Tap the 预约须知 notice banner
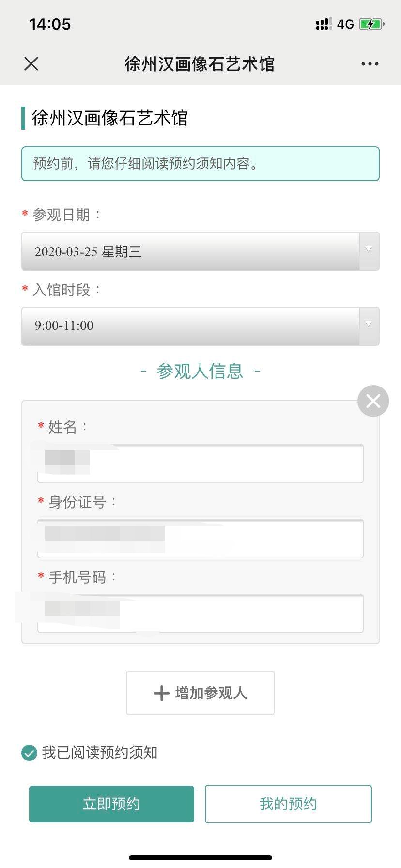The height and width of the screenshot is (868, 401). pyautogui.click(x=200, y=164)
